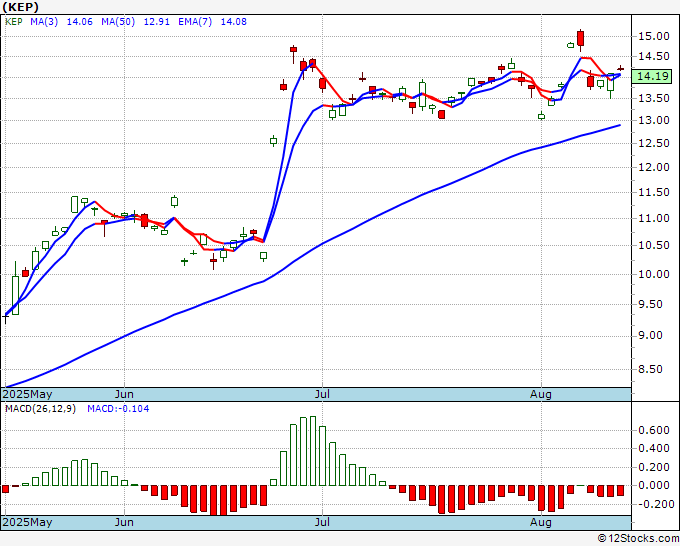Click the highest red candlestick above 15.00
Screen dimensions: 680x546
click(580, 39)
